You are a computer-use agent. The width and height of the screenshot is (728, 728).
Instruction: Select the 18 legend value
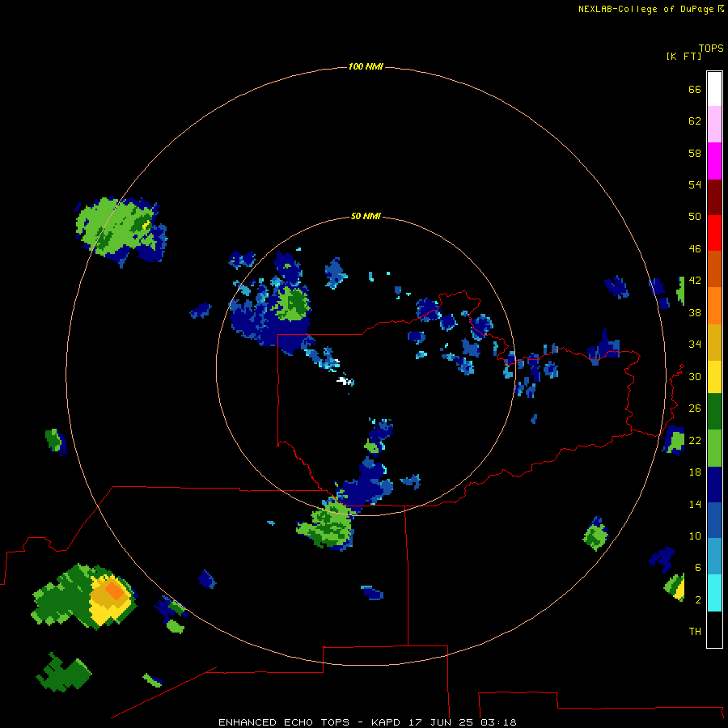[695, 472]
